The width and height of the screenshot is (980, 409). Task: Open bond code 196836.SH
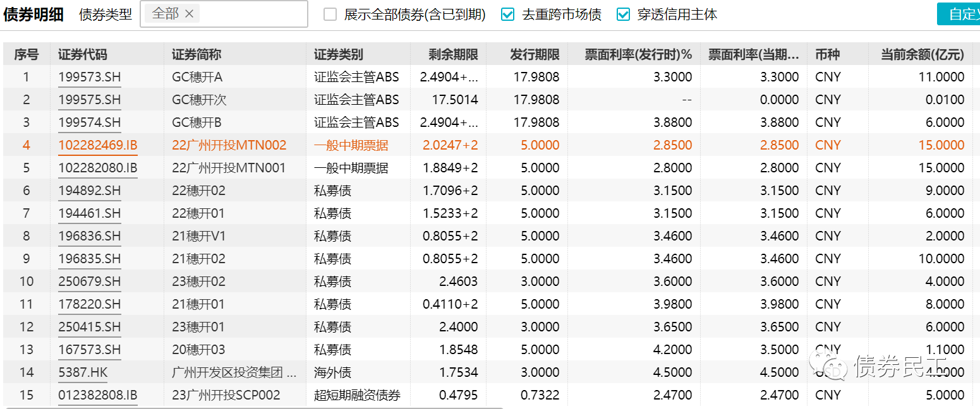coord(89,236)
